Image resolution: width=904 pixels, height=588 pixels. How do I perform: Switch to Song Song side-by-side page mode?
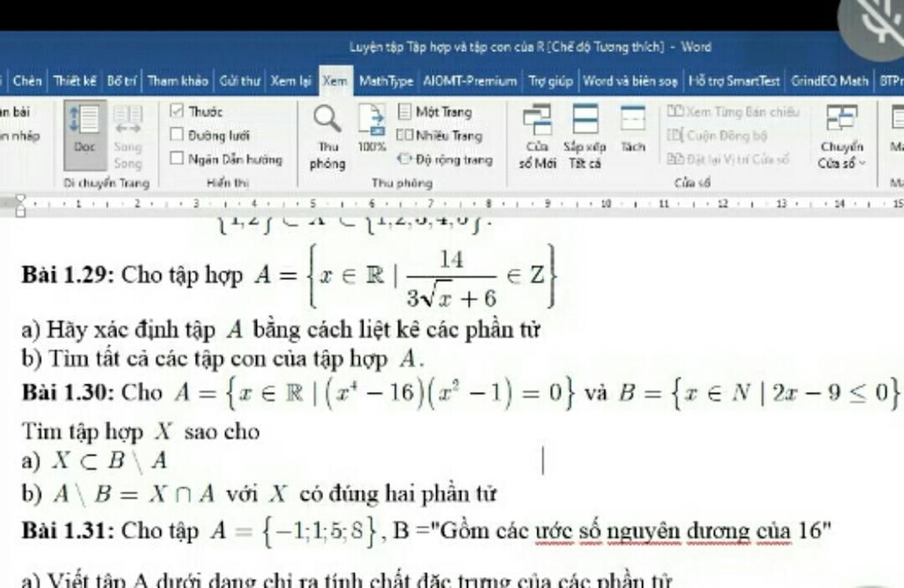click(x=127, y=137)
